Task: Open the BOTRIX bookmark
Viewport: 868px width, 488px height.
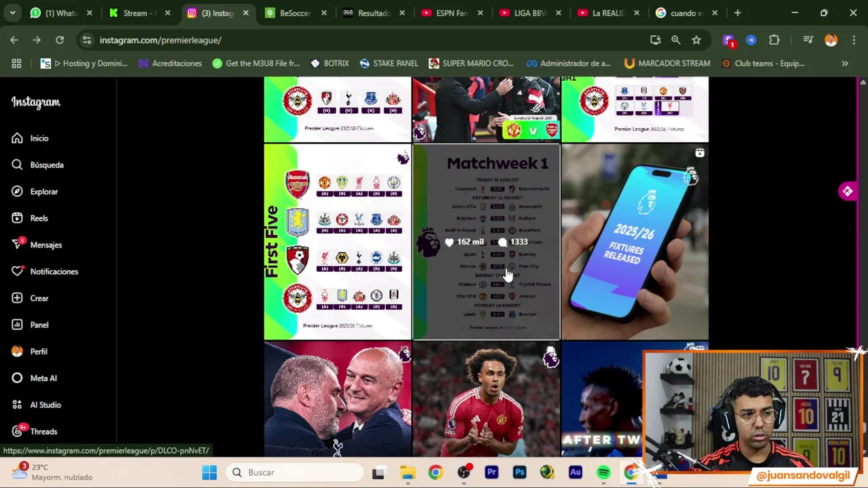Action: point(330,63)
